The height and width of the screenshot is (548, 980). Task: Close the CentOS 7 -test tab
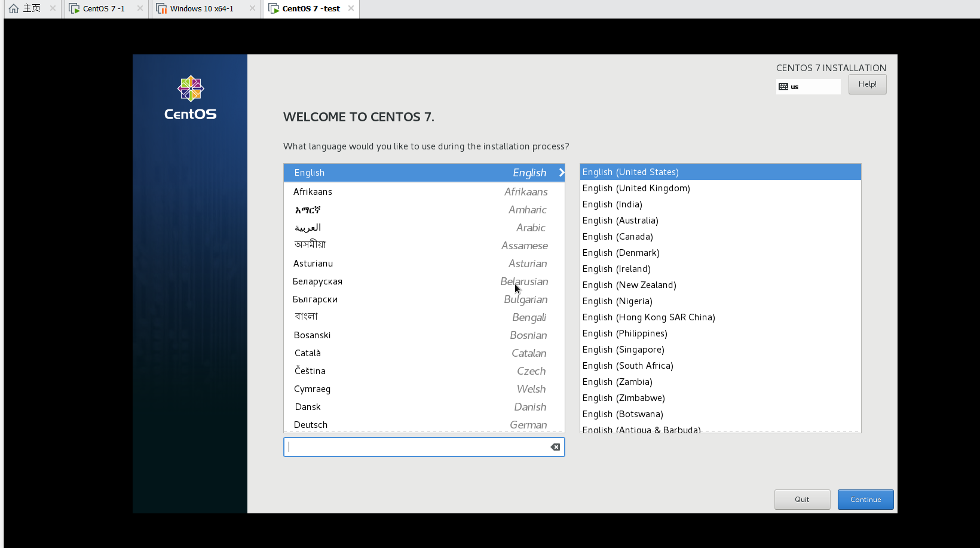(x=351, y=8)
